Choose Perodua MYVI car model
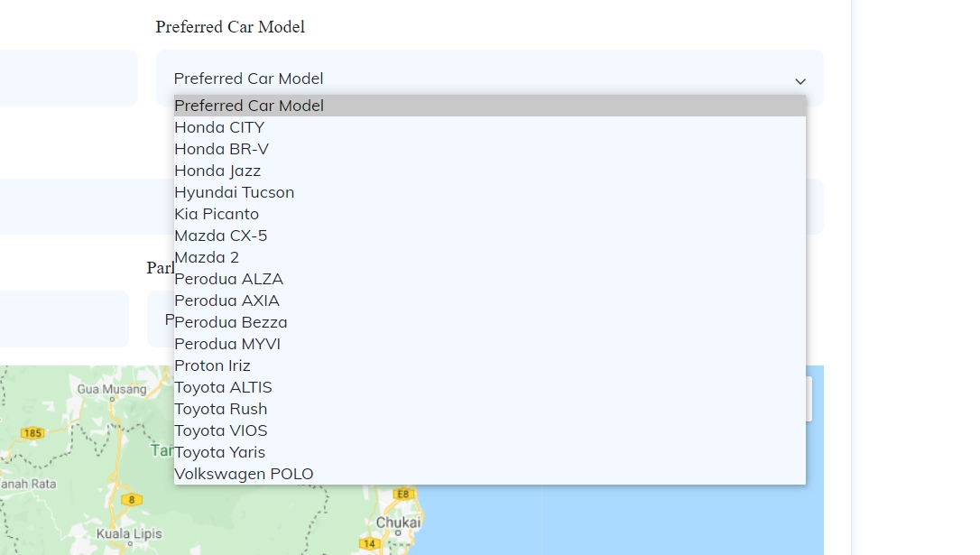The height and width of the screenshot is (555, 980). pos(227,344)
